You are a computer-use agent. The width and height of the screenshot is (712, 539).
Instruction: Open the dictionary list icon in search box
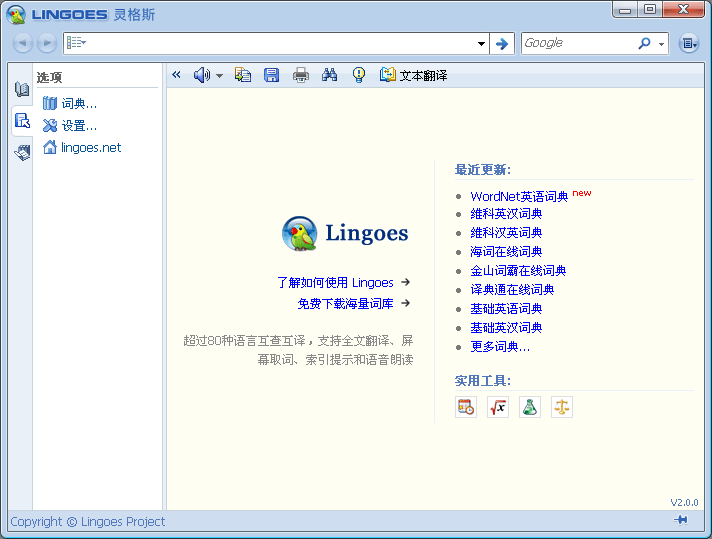(76, 43)
